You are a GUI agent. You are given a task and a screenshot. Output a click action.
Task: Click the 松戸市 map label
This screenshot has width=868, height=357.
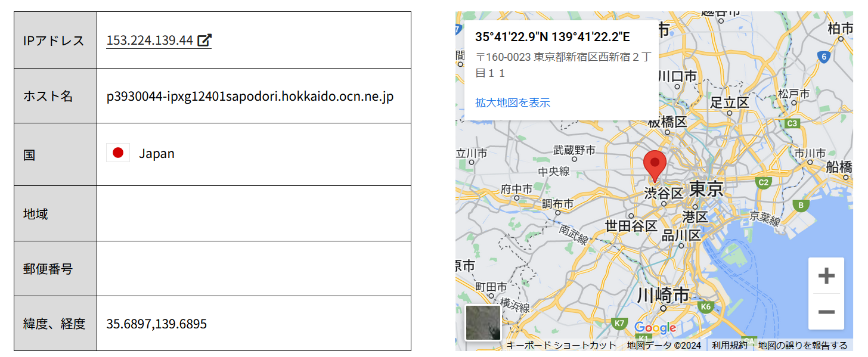tap(793, 94)
